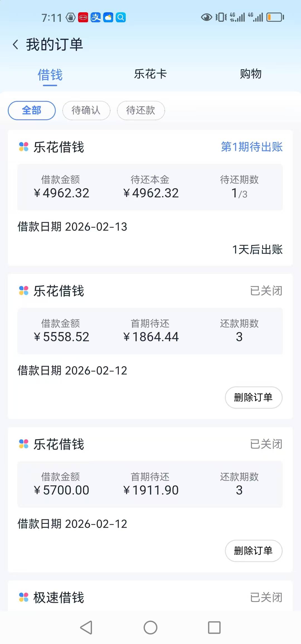Tap the BYD icon in status bar
301x644 pixels.
pyautogui.click(x=83, y=17)
